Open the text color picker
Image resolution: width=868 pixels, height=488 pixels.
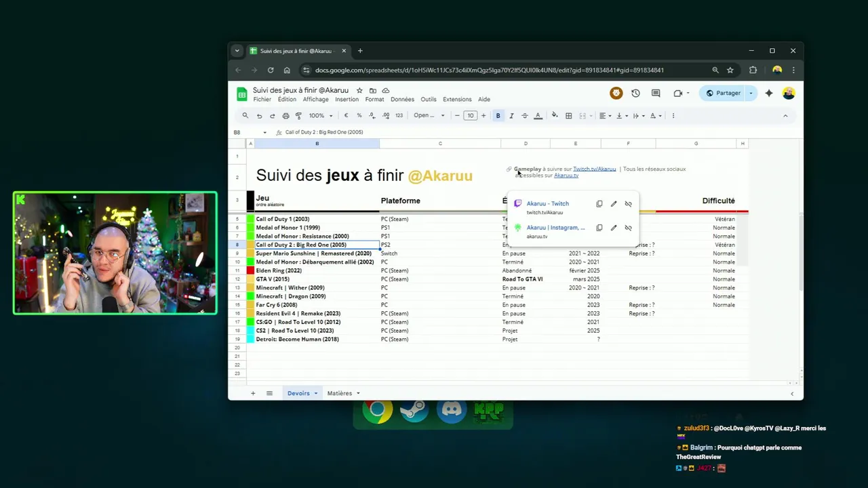point(538,116)
